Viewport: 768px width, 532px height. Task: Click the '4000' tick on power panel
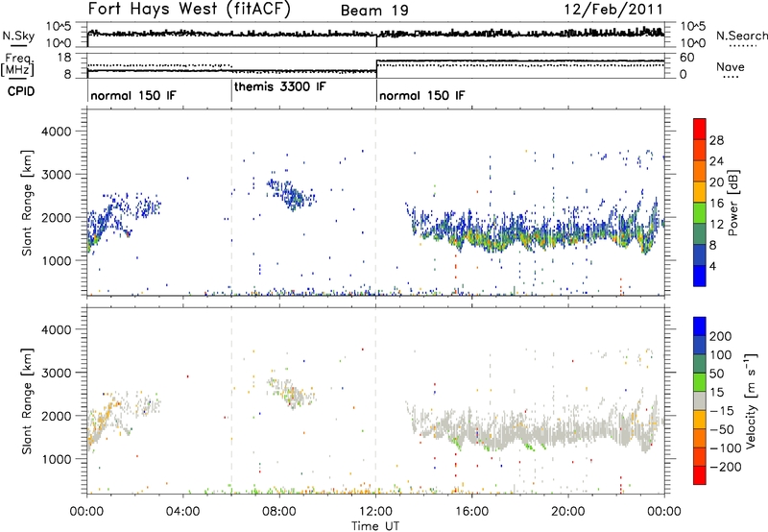56,132
